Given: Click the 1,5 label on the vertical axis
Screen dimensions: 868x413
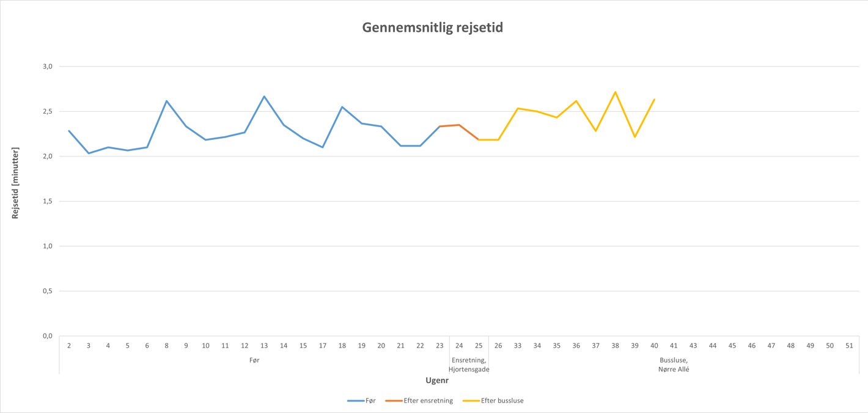Looking at the screenshot, I should (47, 201).
